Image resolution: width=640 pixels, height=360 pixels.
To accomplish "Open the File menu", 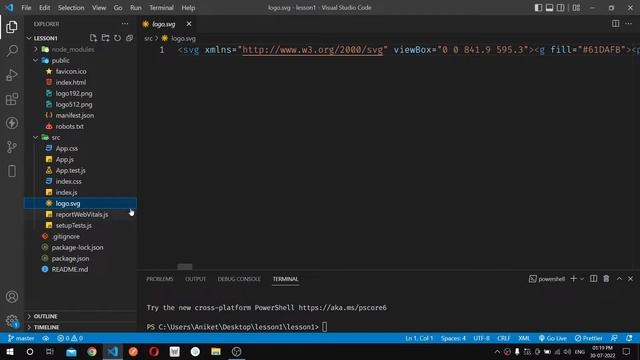I will click(26, 8).
